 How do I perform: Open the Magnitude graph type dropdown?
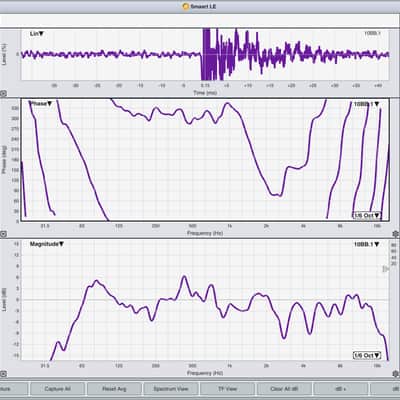coord(47,244)
